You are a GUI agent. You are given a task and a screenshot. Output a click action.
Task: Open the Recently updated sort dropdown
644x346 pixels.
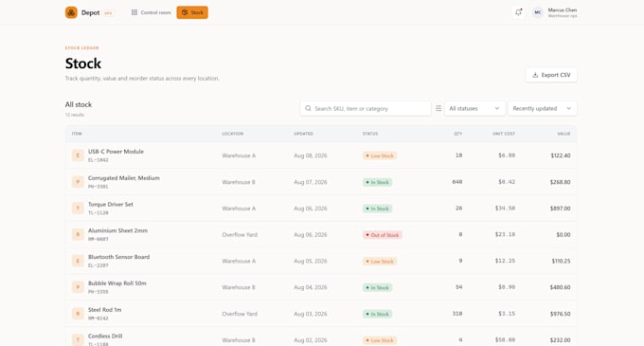(542, 108)
